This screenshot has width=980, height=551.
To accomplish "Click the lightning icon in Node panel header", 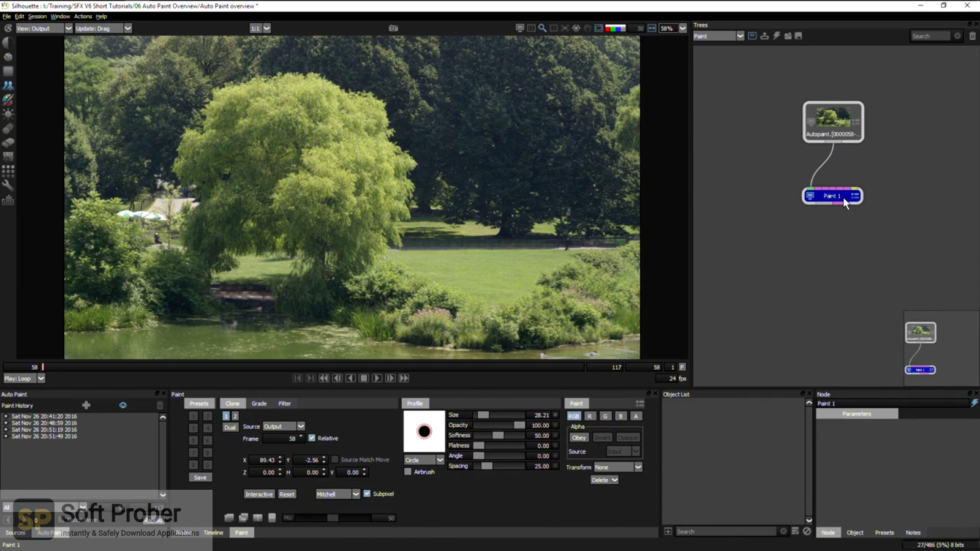I will point(974,403).
